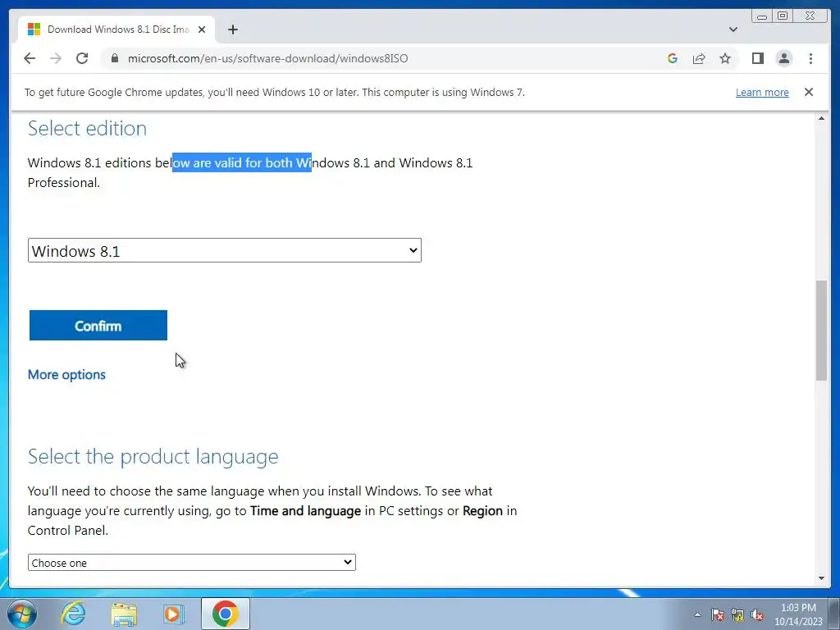
Task: Open the More options link
Action: (66, 374)
